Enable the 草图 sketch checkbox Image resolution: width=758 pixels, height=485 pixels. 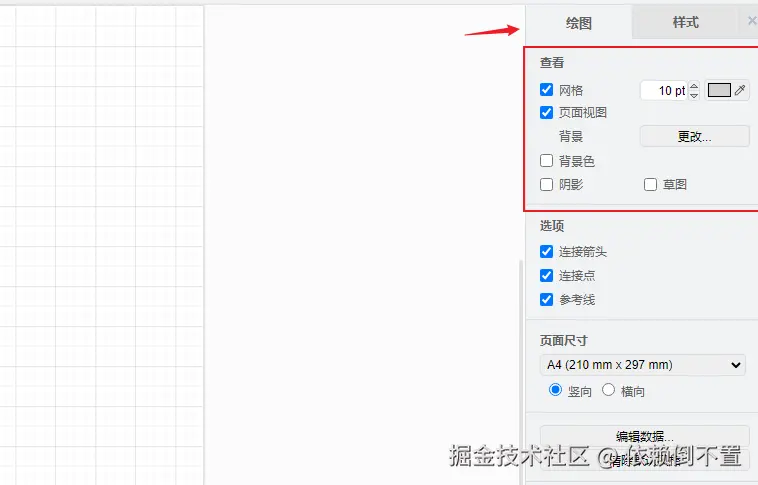pyautogui.click(x=650, y=184)
